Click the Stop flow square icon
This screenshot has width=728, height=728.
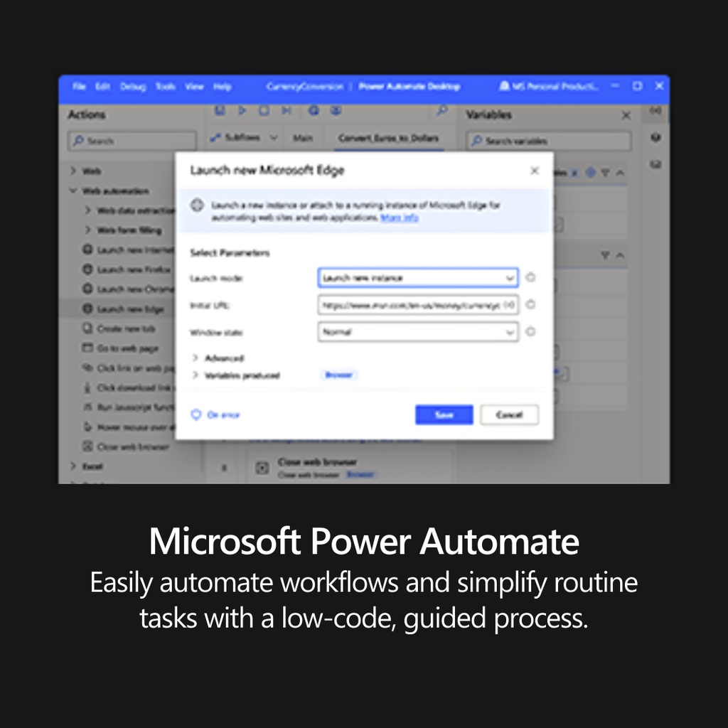(264, 110)
